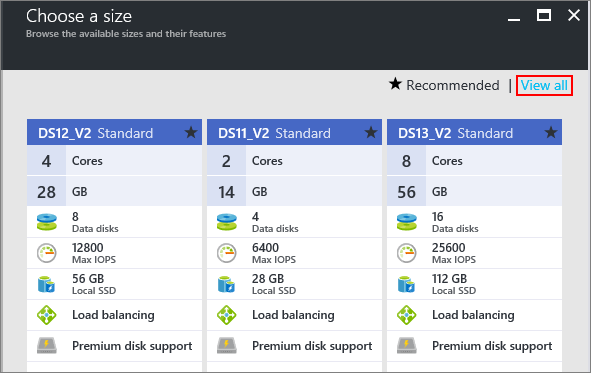Click the star on DS11_V2 card
This screenshot has height=373, width=591.
coord(371,132)
